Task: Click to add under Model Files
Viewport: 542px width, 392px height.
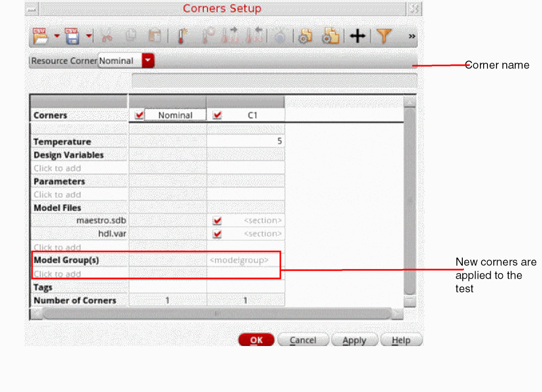Action: tap(57, 247)
